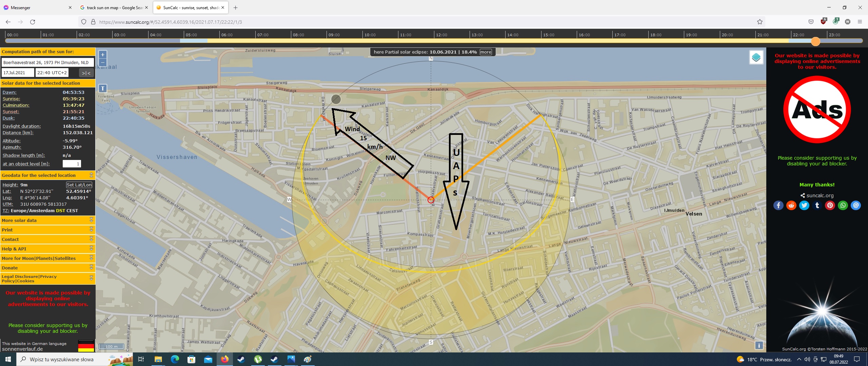Zoom in on the map
Viewport: 868px width, 366px height.
(x=103, y=55)
